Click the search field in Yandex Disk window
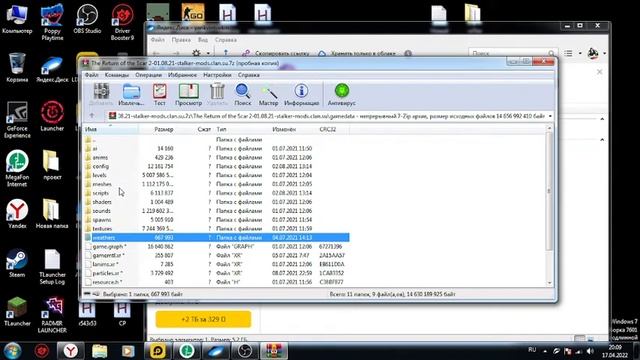The image size is (640, 360). 513,53
